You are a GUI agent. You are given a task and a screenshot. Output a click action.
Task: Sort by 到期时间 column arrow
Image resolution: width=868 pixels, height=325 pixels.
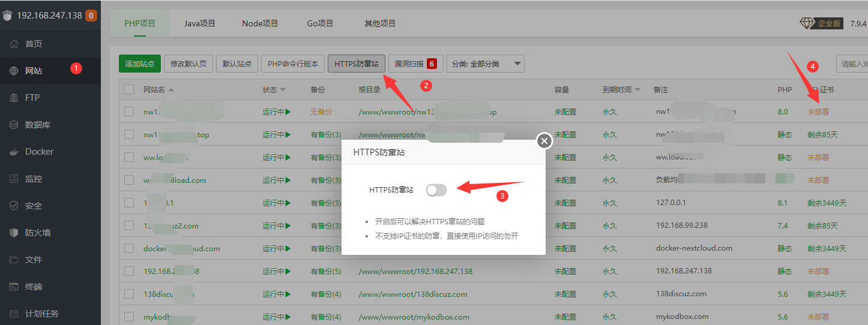[x=637, y=89]
